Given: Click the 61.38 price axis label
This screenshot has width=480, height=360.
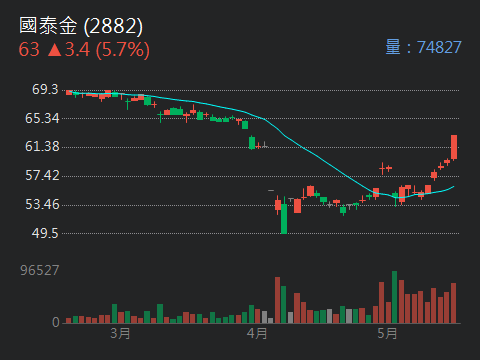Looking at the screenshot, I should [x=42, y=146].
